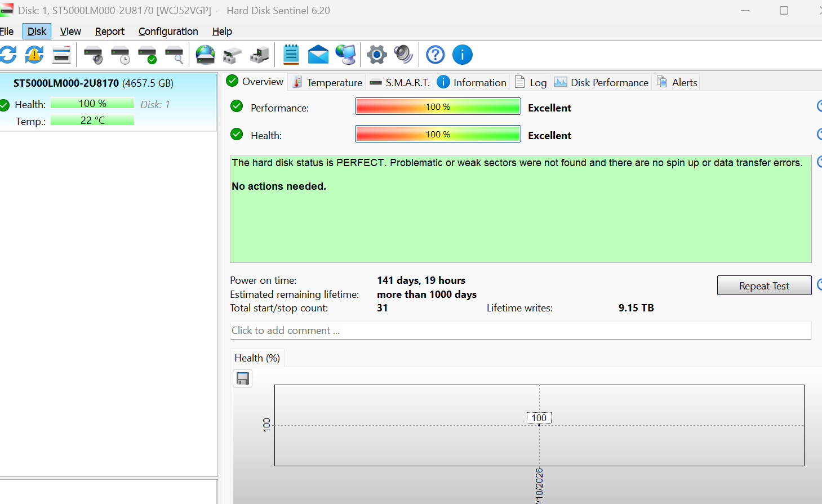Open the Configuration menu

coord(168,32)
